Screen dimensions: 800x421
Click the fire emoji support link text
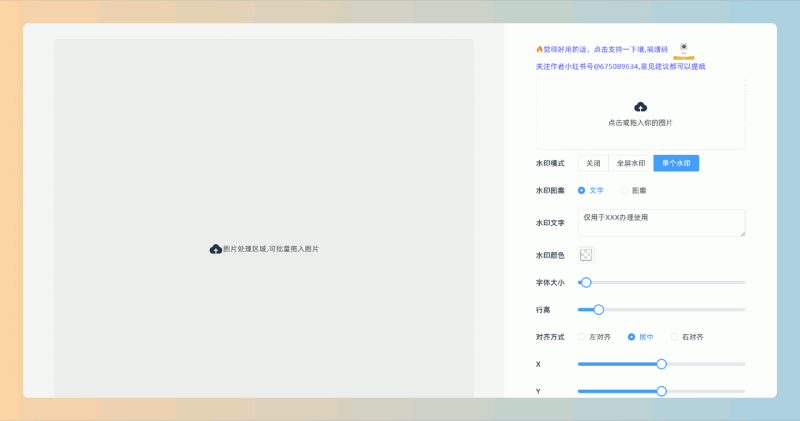[x=602, y=49]
